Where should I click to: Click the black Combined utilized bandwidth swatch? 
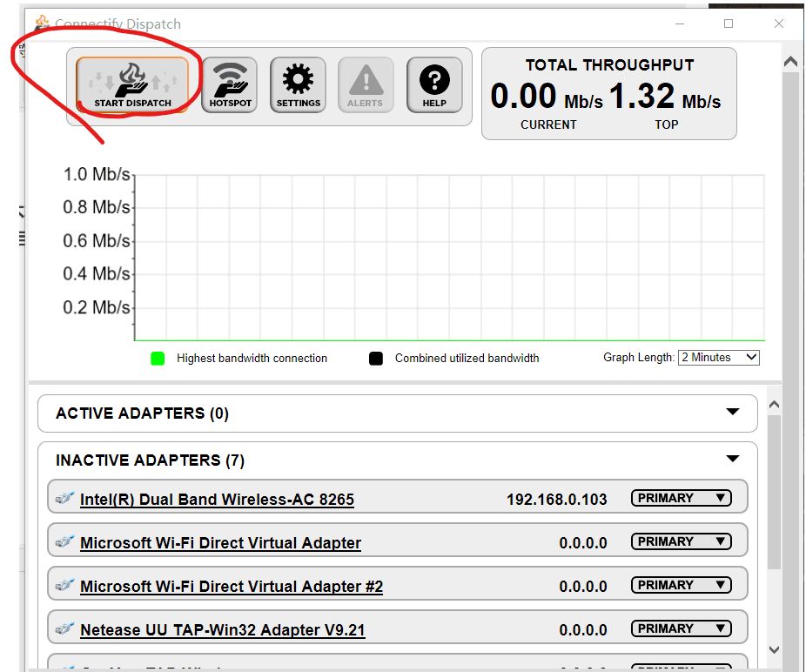pos(376,359)
